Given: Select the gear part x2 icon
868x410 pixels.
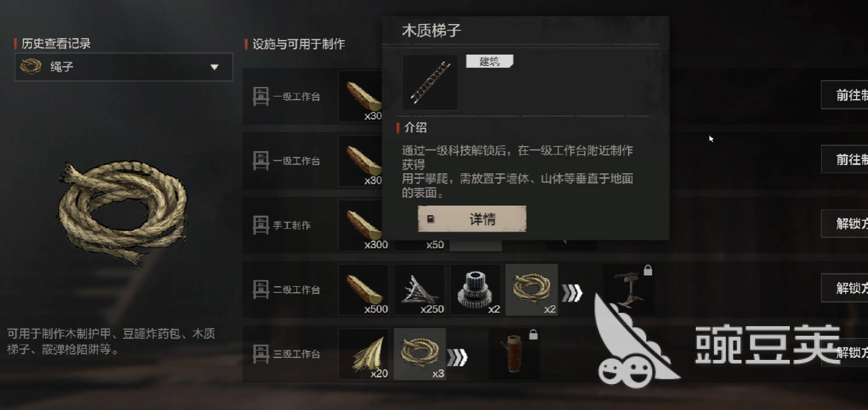Looking at the screenshot, I should (476, 289).
